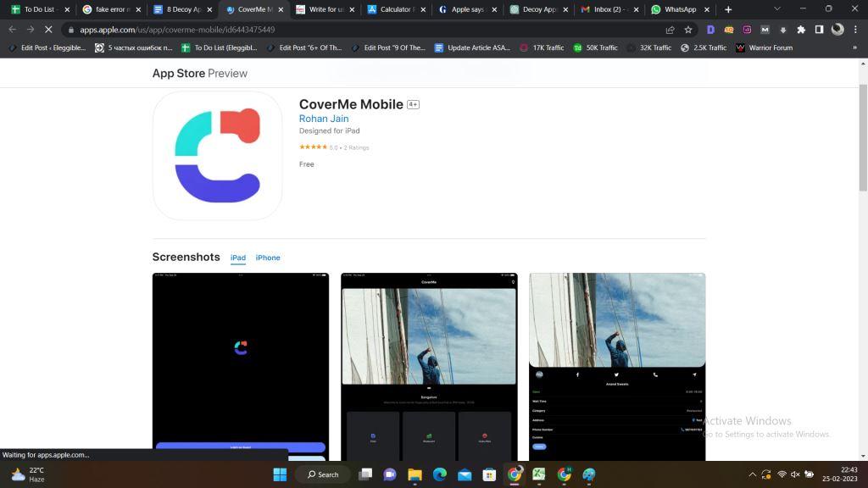Open the SEOquake extension icon
868x488 pixels.
tap(728, 30)
